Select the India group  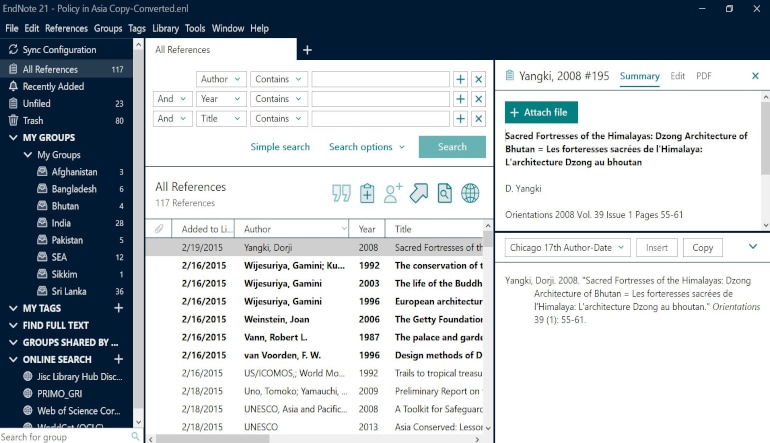coord(66,223)
